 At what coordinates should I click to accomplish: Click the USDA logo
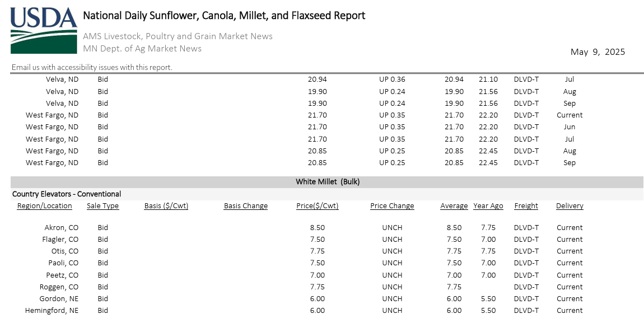[x=44, y=30]
